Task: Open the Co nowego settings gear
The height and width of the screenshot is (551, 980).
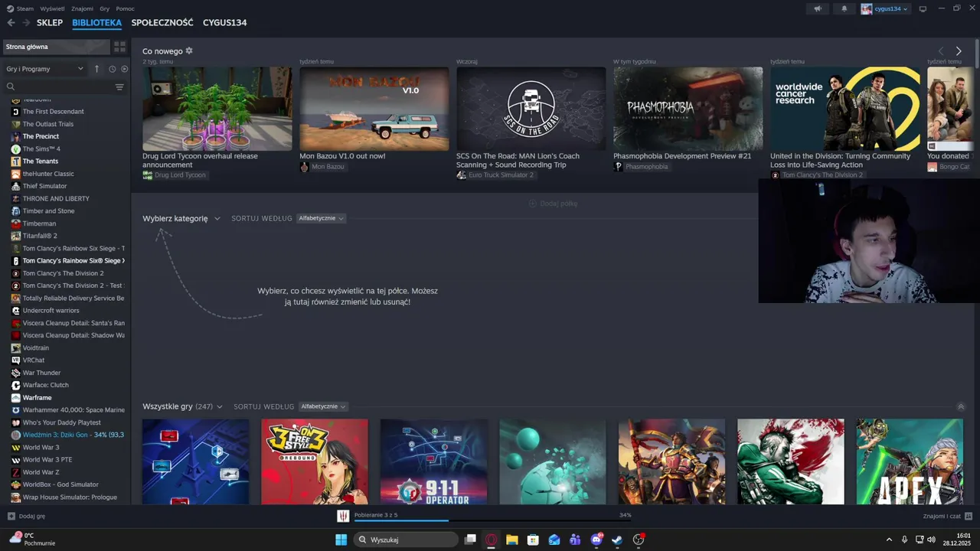Action: [x=189, y=51]
